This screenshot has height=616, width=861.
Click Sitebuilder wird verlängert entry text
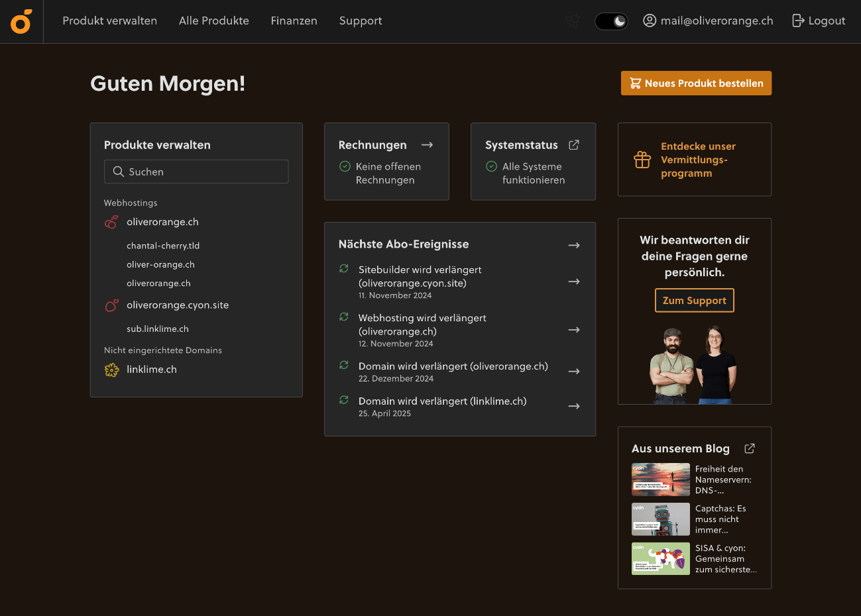(x=420, y=276)
